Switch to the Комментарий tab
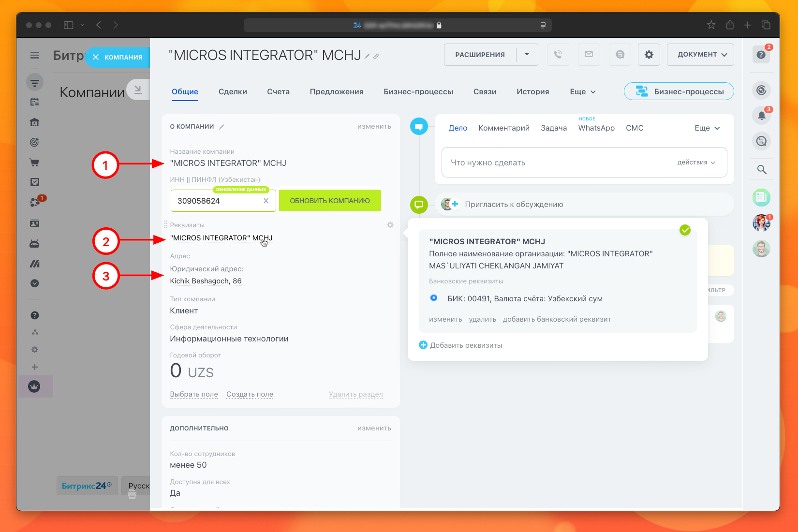Viewport: 798px width, 532px height. [504, 128]
